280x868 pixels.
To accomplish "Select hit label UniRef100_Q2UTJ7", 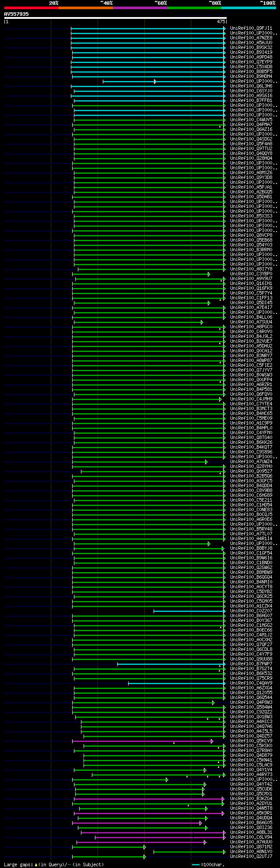I will [x=251, y=857].
